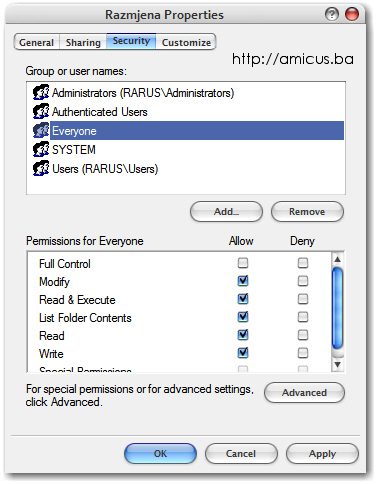The width and height of the screenshot is (377, 484).
Task: Click permissions list scroll down arrow
Action: [x=338, y=364]
